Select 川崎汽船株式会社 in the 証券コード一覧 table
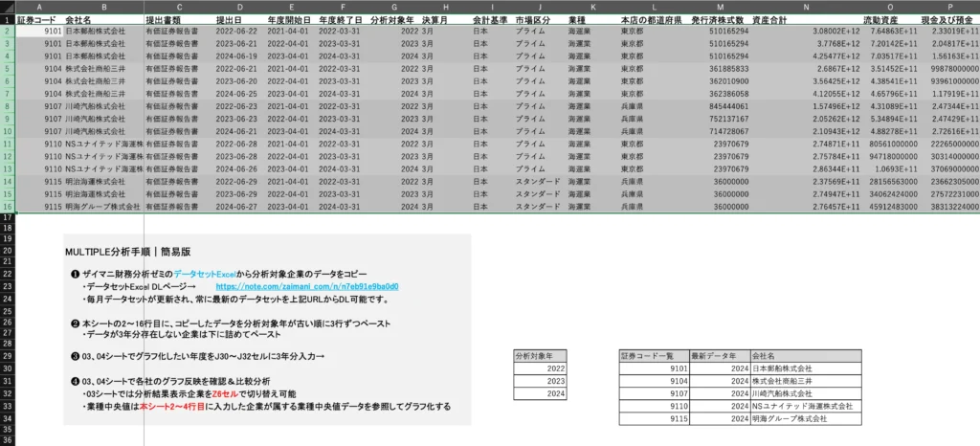 coord(806,393)
